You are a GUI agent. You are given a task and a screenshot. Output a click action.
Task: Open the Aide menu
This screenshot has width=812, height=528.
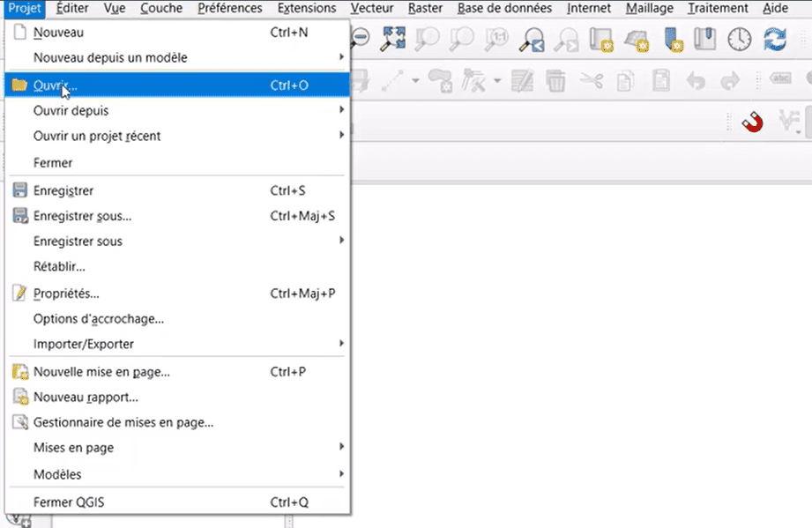(x=775, y=8)
